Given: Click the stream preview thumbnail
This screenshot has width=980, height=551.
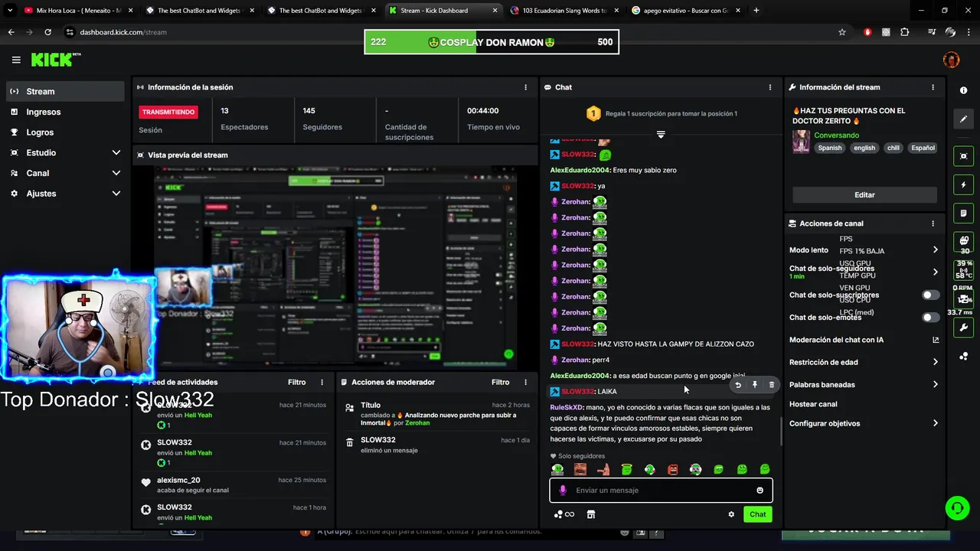Looking at the screenshot, I should 335,266.
